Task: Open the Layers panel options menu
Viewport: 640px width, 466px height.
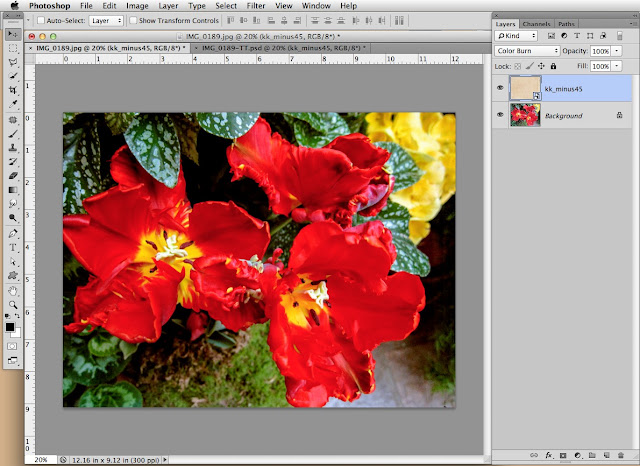Action: click(633, 24)
